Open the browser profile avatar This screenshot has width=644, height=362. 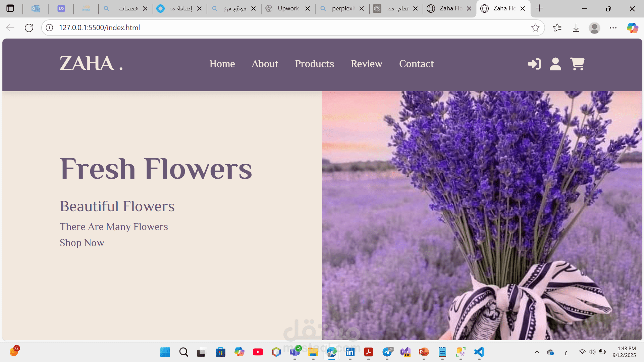tap(594, 27)
